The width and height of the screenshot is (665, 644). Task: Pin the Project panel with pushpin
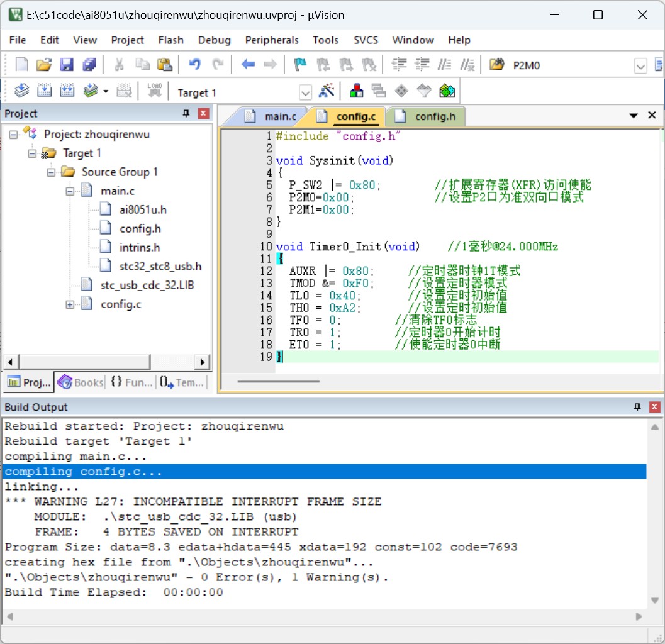click(186, 114)
